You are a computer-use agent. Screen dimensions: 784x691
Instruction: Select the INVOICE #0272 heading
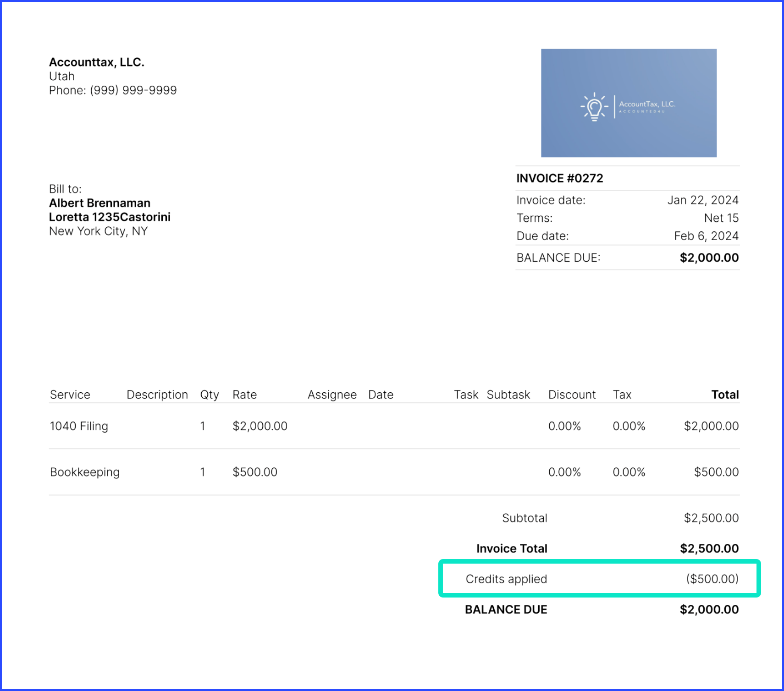[560, 178]
